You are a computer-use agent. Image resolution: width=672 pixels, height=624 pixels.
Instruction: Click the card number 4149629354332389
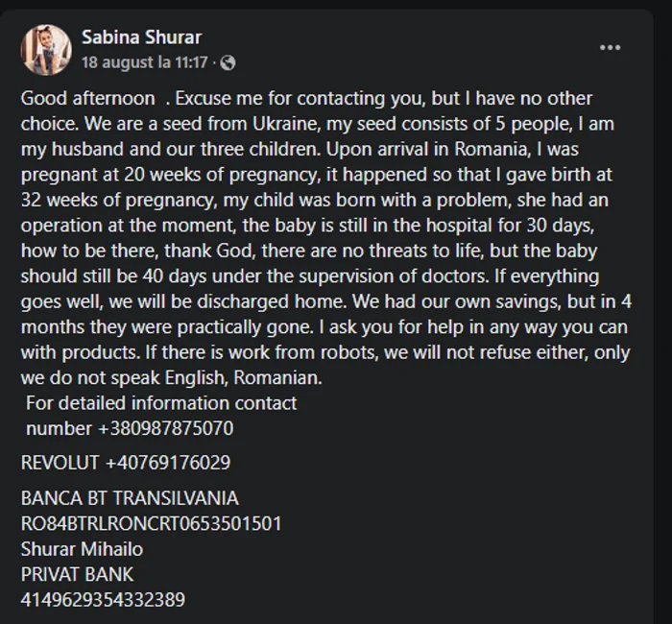click(x=103, y=600)
